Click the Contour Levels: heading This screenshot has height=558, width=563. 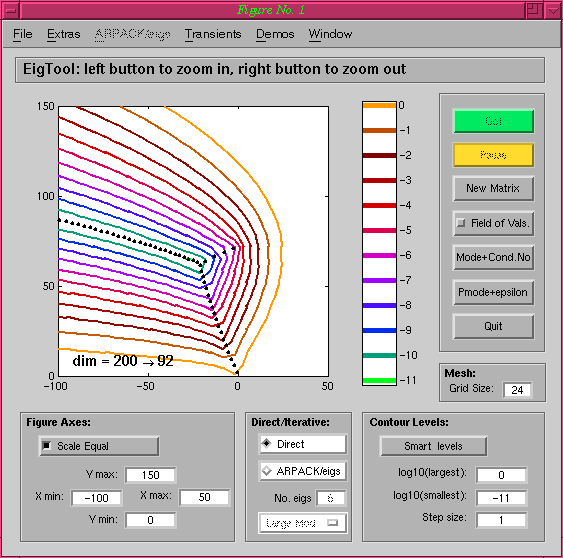click(x=409, y=422)
